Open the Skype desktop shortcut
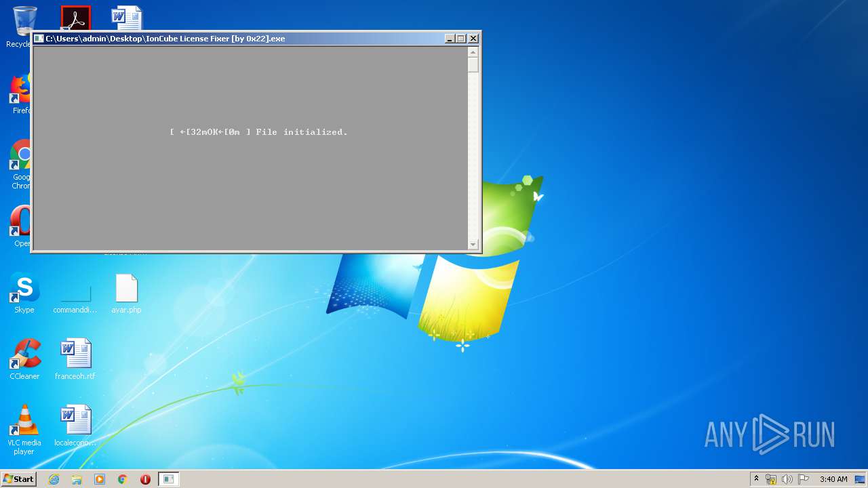 (x=24, y=292)
